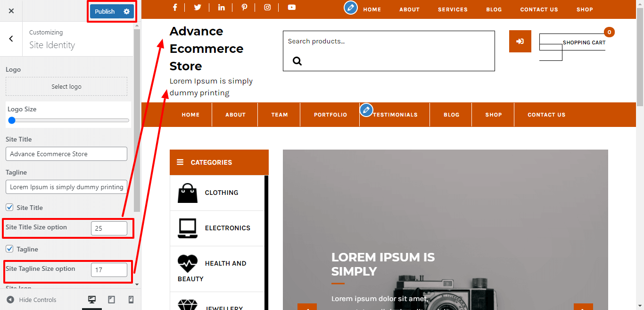
Task: Open the Twitter social icon link
Action: 197,7
